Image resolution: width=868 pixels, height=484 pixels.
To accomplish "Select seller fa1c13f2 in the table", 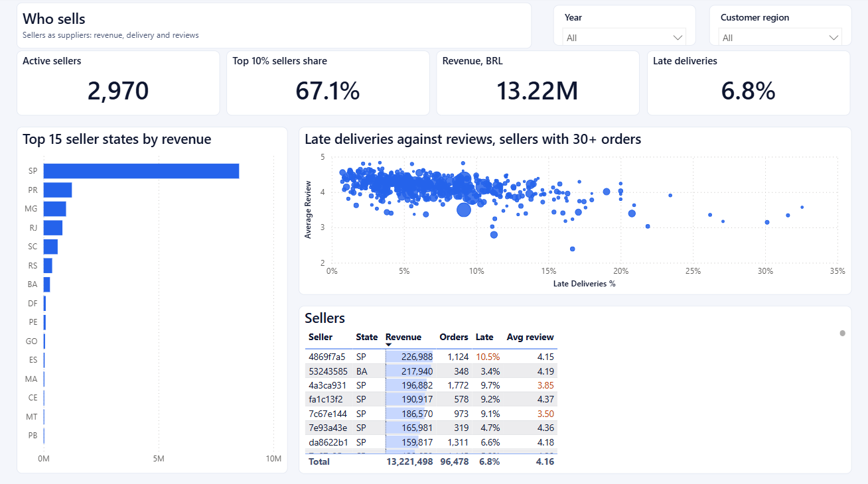I will (x=326, y=399).
